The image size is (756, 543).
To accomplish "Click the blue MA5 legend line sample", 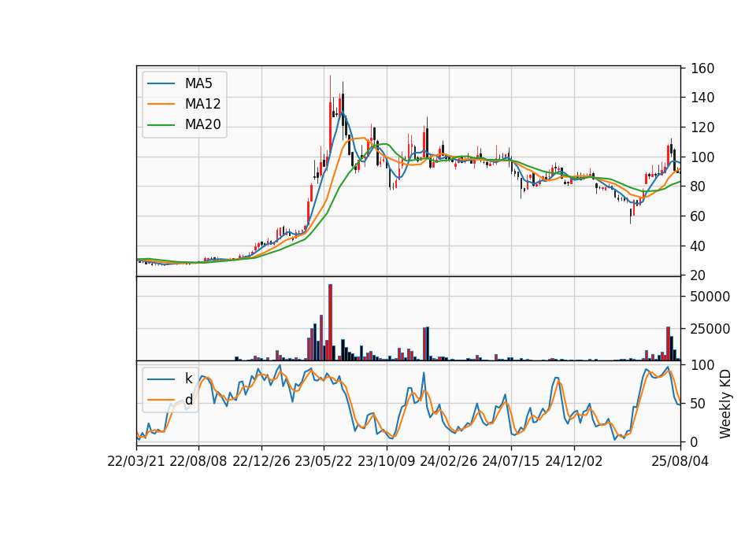I will click(x=161, y=84).
